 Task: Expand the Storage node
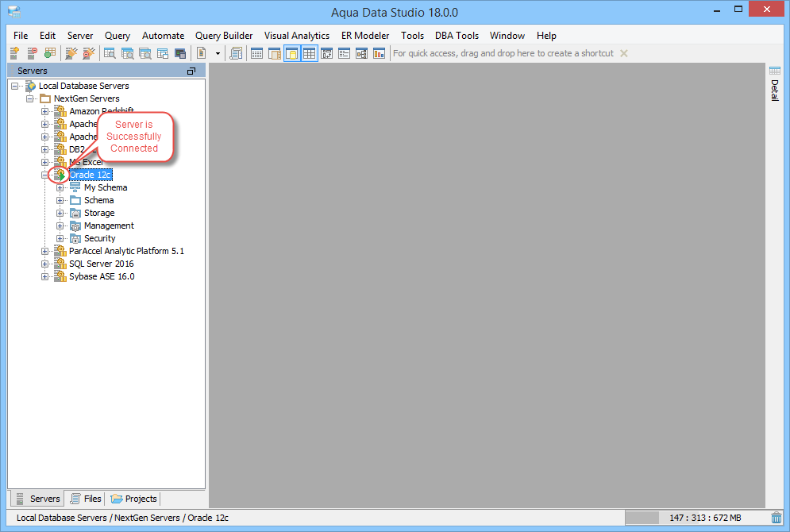coord(60,213)
